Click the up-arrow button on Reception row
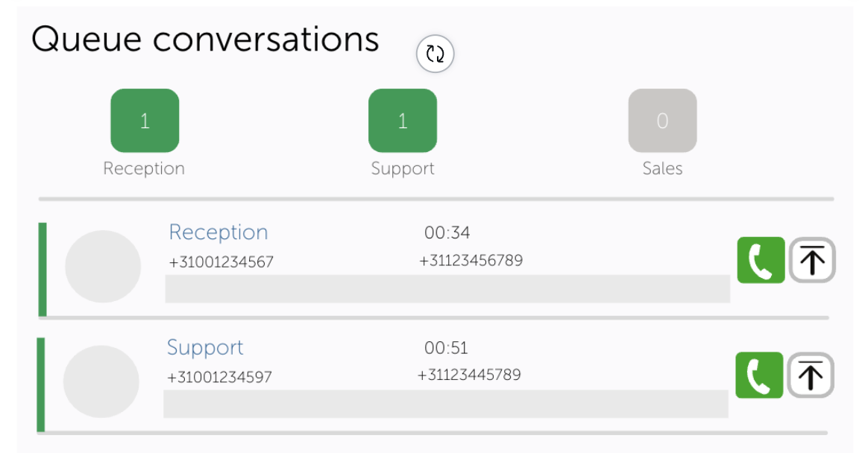The height and width of the screenshot is (453, 868). tap(811, 260)
